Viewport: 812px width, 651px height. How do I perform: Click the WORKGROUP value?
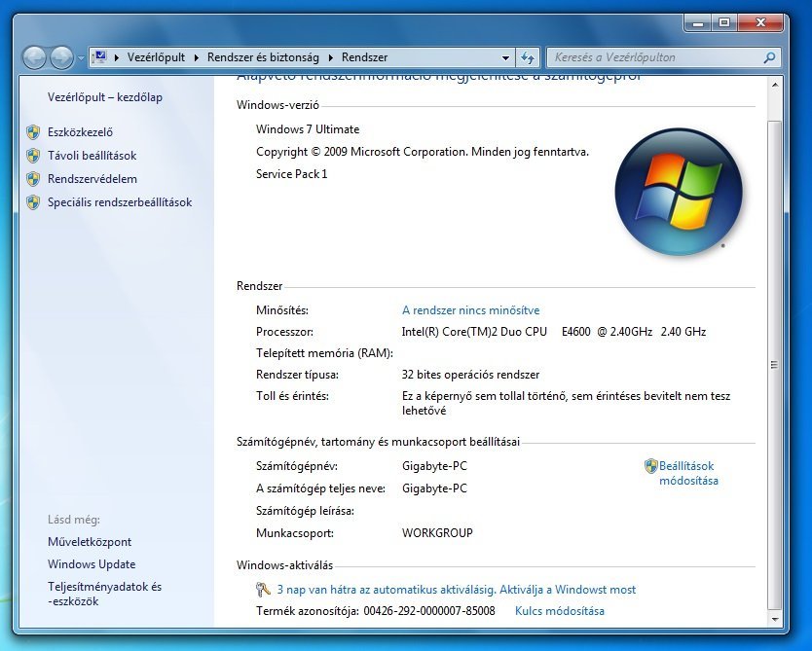point(437,533)
